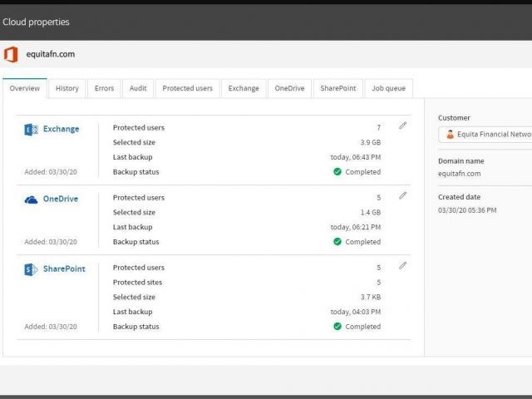The height and width of the screenshot is (399, 532).
Task: Switch to Protected users tab
Action: tap(187, 88)
